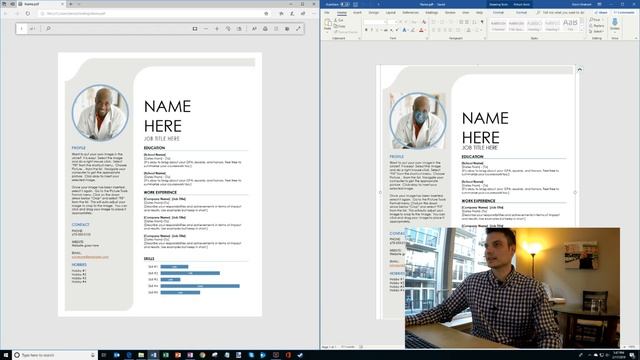
Task: Open layout options beside Word picture
Action: [579, 70]
